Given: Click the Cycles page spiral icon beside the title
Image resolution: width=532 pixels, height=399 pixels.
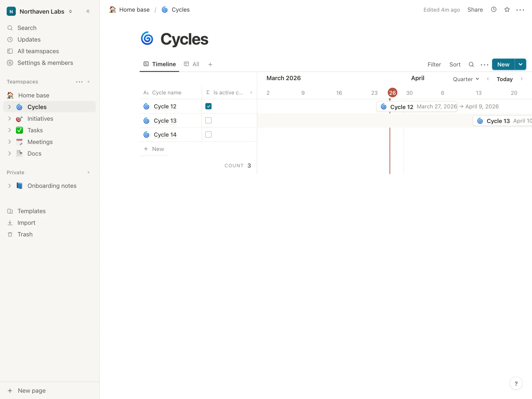Looking at the screenshot, I should pyautogui.click(x=147, y=39).
